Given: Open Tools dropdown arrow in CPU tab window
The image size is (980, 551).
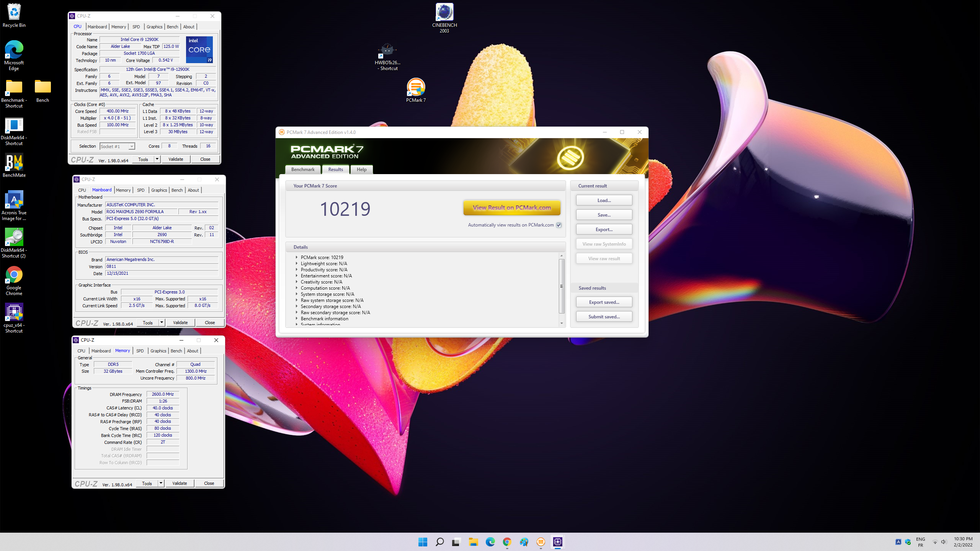Looking at the screenshot, I should pyautogui.click(x=157, y=159).
